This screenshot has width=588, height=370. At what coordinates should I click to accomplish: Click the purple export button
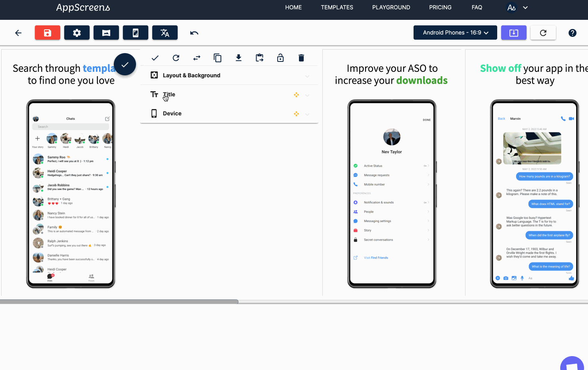(x=513, y=33)
